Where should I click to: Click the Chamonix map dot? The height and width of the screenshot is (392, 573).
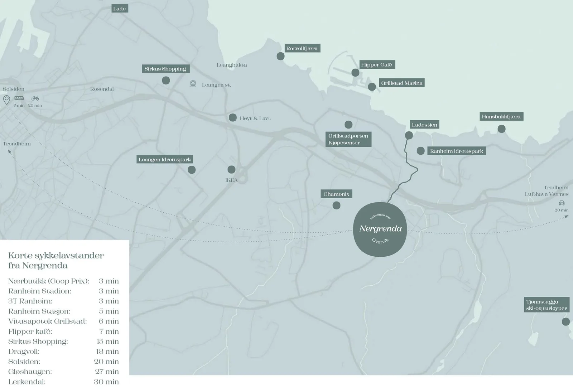click(336, 205)
